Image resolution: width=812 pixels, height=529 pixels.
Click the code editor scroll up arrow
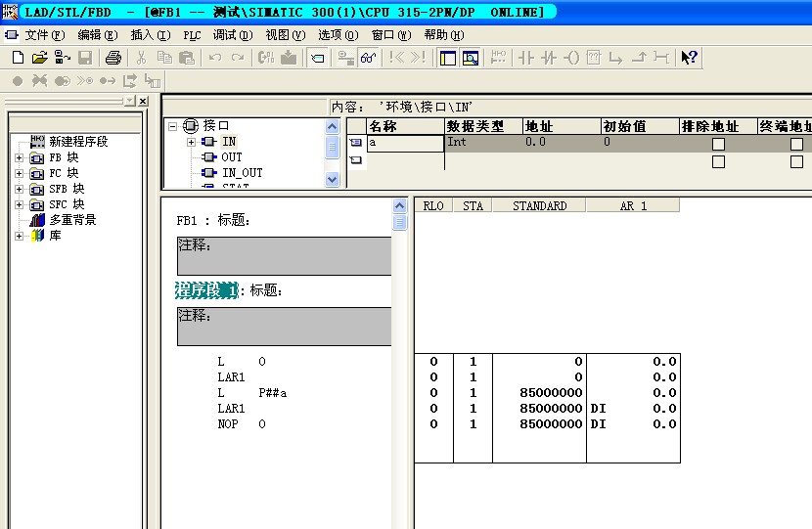399,206
